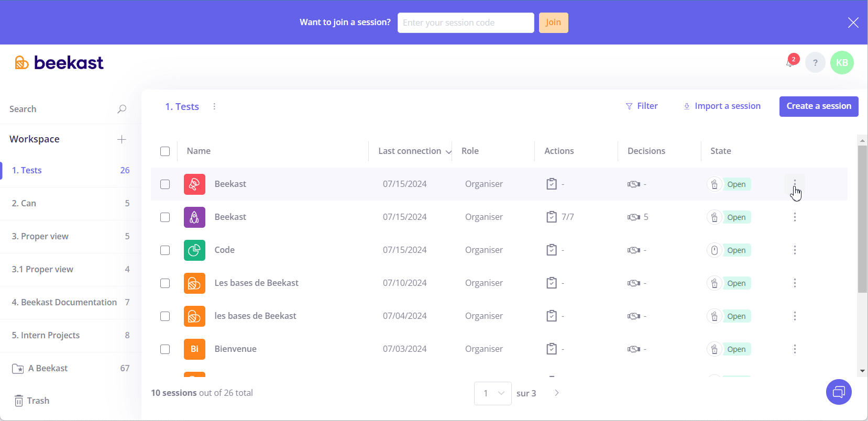Click the Name column header
This screenshot has width=868, height=421.
(x=199, y=151)
